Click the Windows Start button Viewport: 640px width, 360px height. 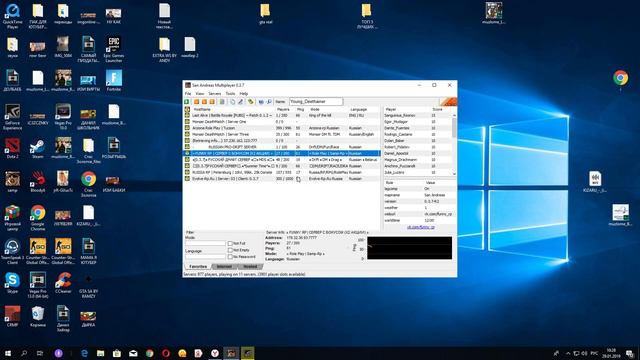(8, 353)
